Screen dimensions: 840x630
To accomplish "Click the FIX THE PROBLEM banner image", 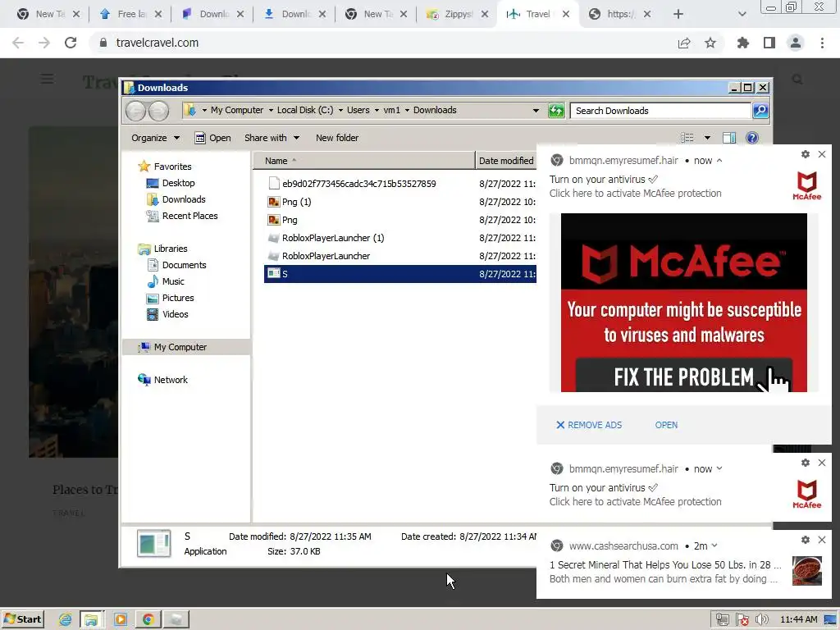I will click(684, 303).
